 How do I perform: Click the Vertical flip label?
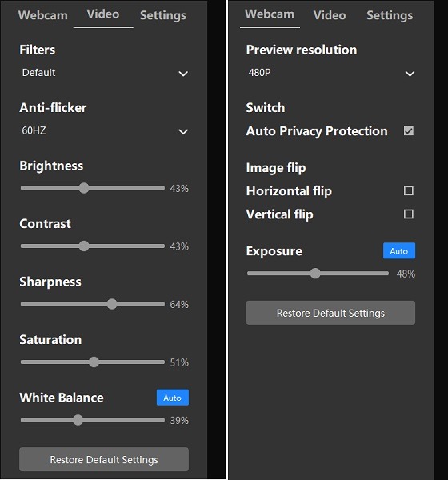point(279,214)
